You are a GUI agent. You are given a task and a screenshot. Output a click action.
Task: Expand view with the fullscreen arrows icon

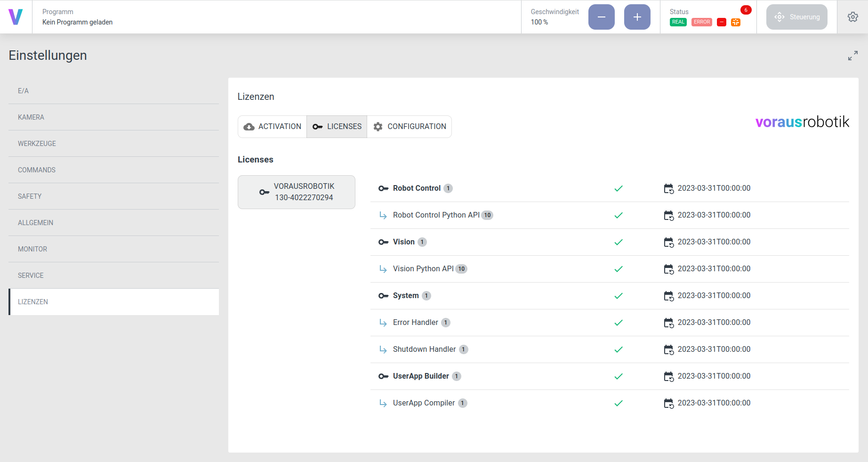click(x=852, y=56)
